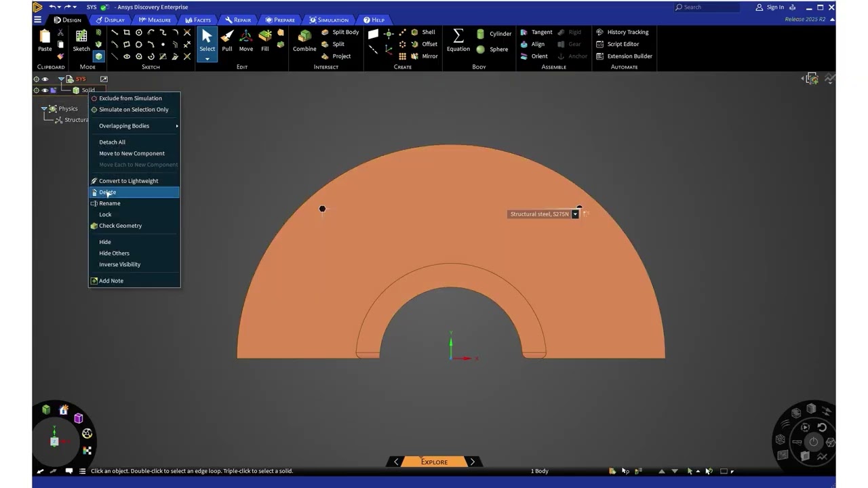Choose Delete in the context menu
This screenshot has width=868, height=488.
(x=134, y=192)
